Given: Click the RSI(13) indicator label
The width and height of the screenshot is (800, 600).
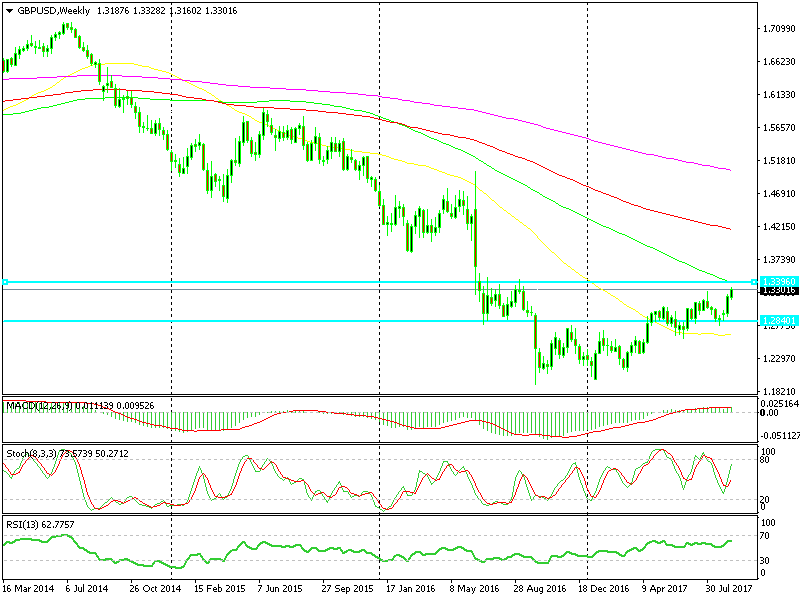Looking at the screenshot, I should click(24, 523).
